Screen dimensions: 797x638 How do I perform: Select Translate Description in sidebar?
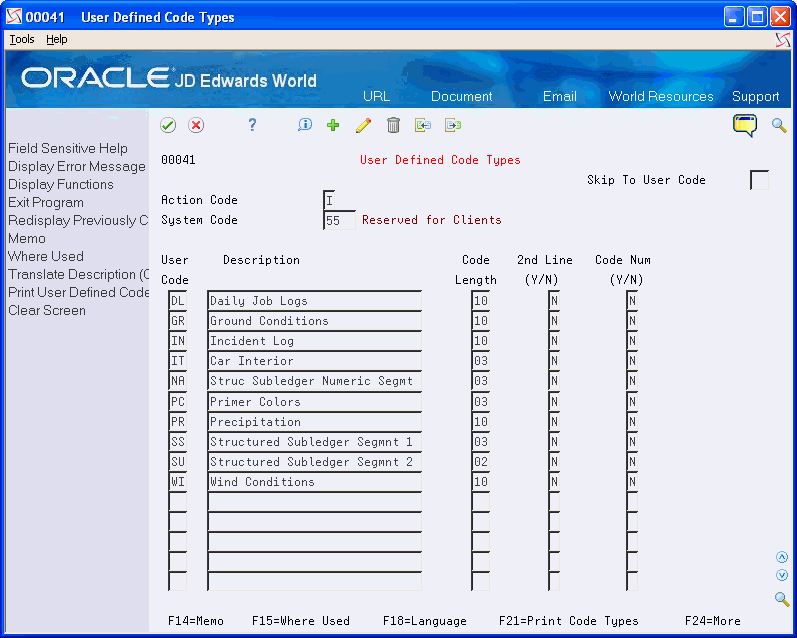[x=78, y=274]
